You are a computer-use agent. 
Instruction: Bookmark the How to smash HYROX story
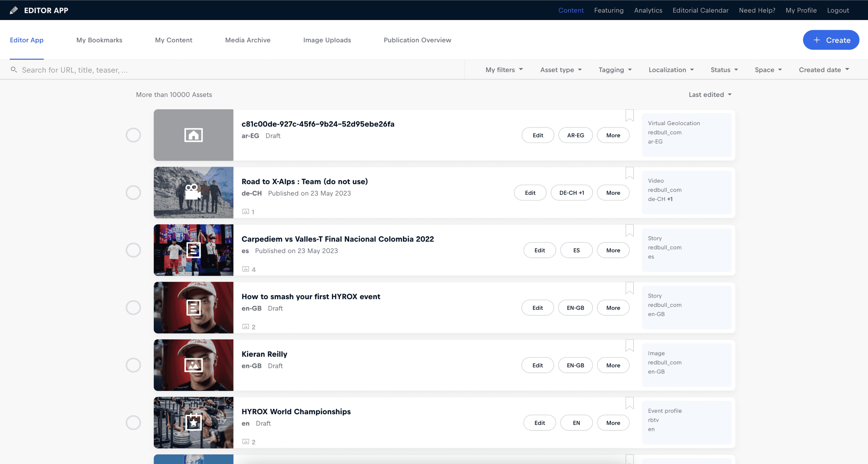click(x=629, y=288)
